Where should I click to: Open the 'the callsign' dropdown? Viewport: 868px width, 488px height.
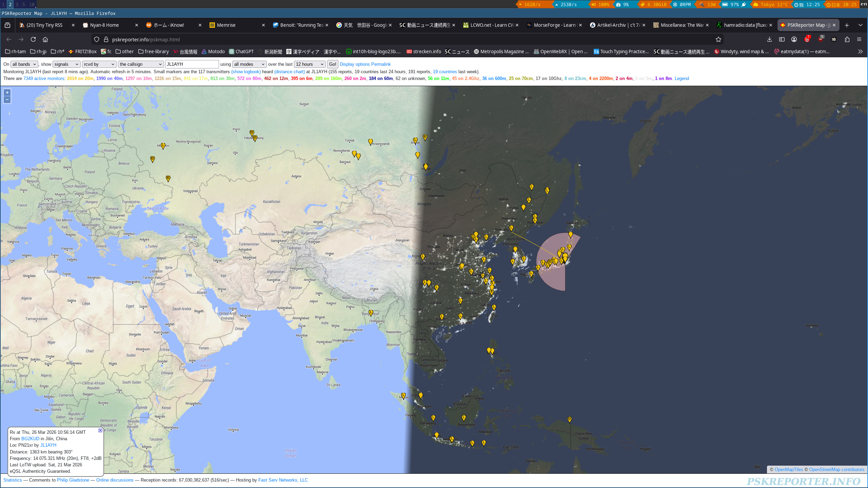(x=141, y=64)
